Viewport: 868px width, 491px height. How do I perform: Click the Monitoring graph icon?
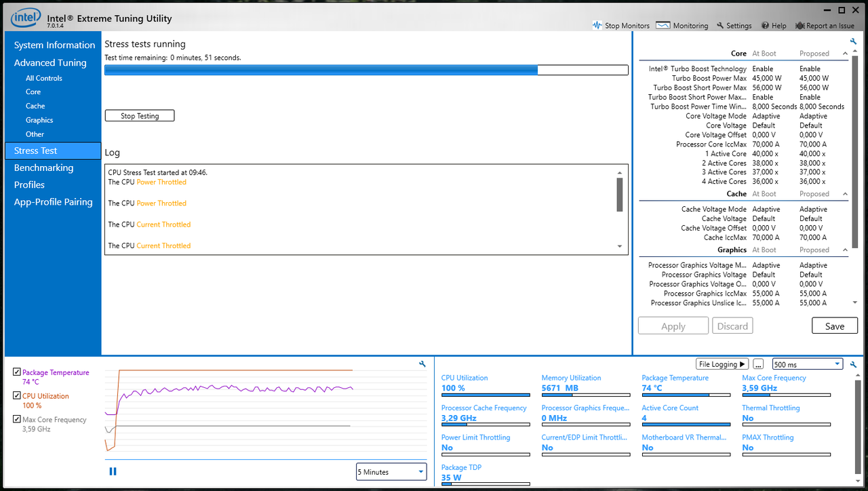click(663, 25)
